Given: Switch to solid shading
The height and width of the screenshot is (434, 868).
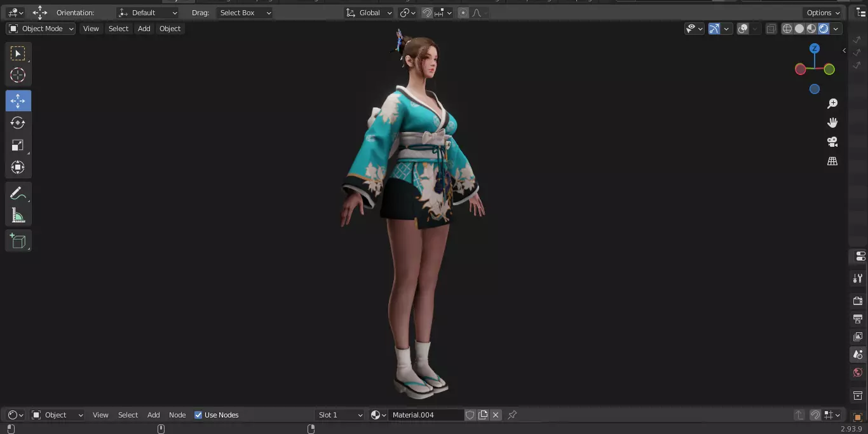Looking at the screenshot, I should [799, 29].
